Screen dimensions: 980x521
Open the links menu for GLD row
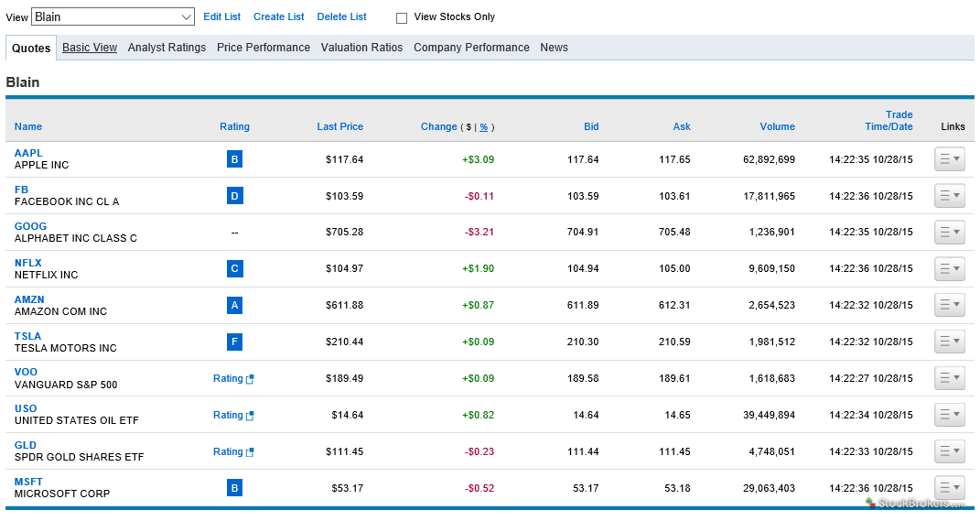tap(950, 450)
